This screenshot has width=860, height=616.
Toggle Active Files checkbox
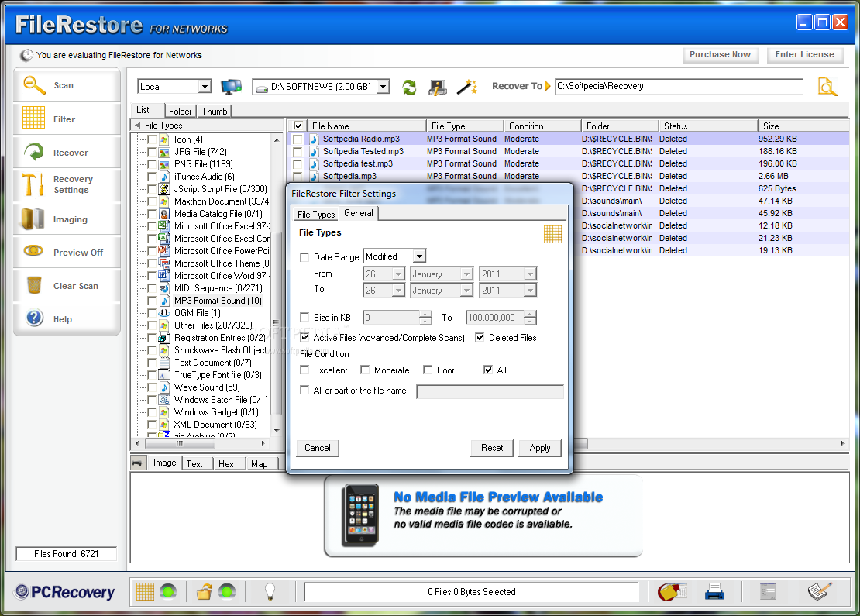coord(304,337)
